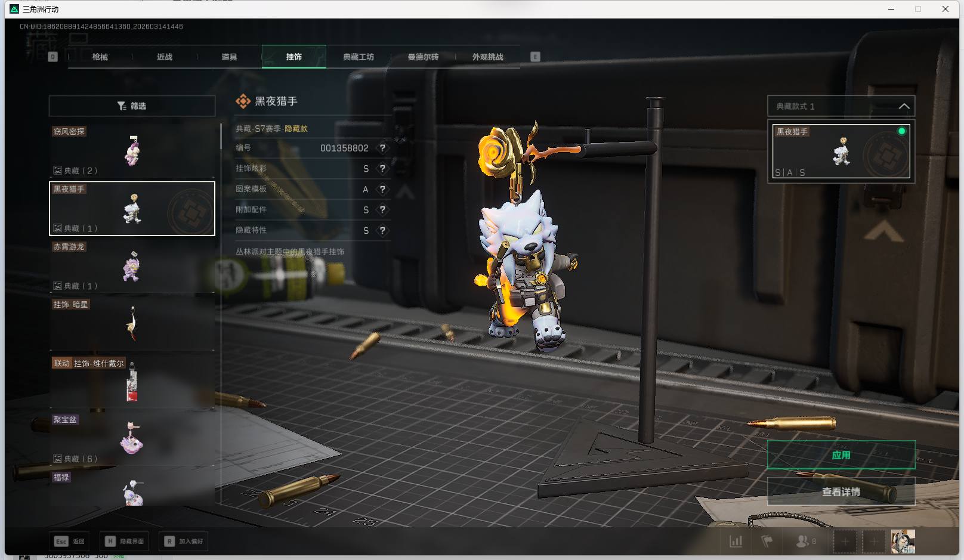The height and width of the screenshot is (560, 964).
Task: Click the first empty squad slot plus
Action: (845, 542)
